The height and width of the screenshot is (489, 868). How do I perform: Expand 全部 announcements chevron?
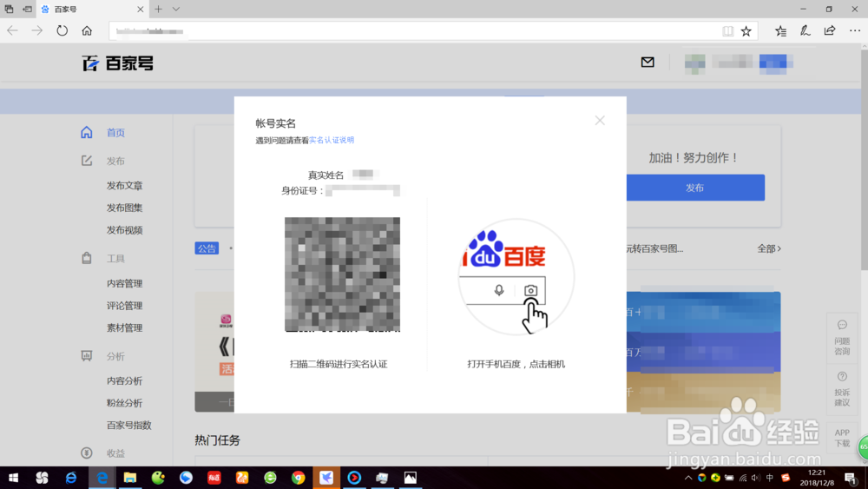tap(769, 248)
